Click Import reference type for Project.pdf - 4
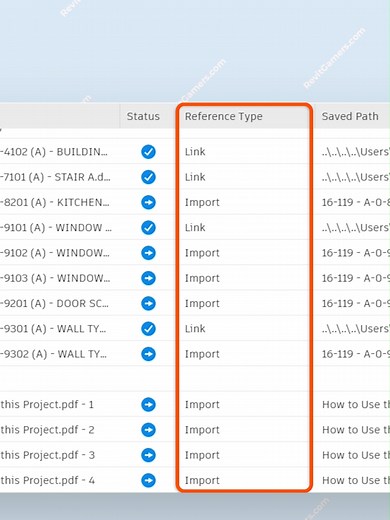 [x=202, y=481]
